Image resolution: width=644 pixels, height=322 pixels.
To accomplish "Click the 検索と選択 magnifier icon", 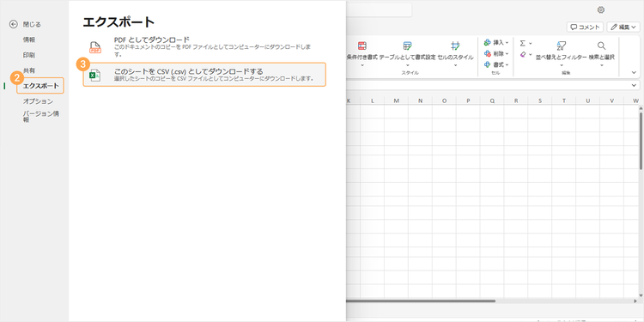I will [601, 46].
